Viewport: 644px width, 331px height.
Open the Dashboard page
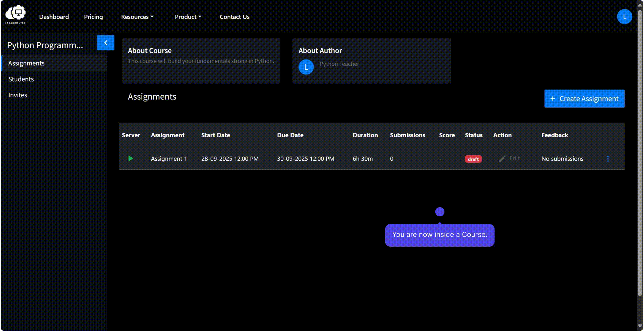pos(54,17)
